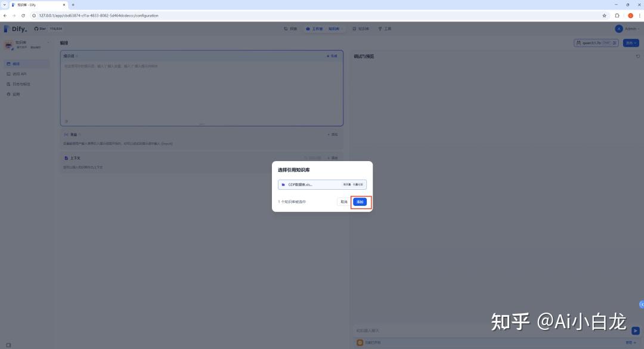Click the chat message input field

coord(489,331)
